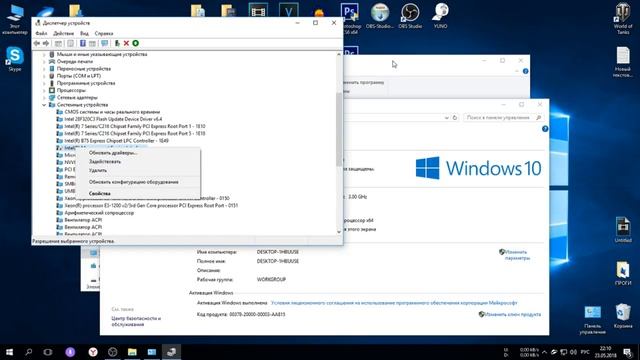This screenshot has height=360, width=640.
Task: Click the Device Manager taskbar button
Action: pyautogui.click(x=171, y=352)
